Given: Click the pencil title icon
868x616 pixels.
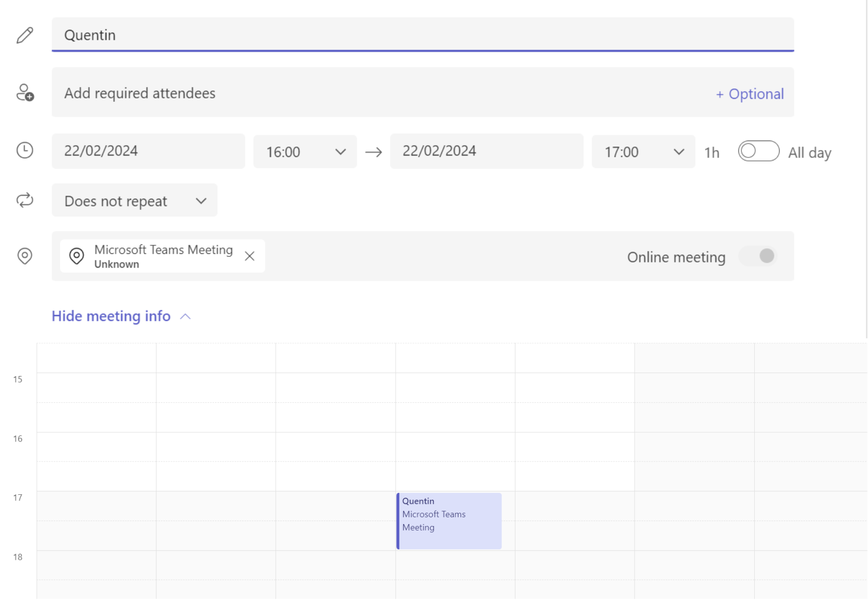Looking at the screenshot, I should tap(25, 35).
